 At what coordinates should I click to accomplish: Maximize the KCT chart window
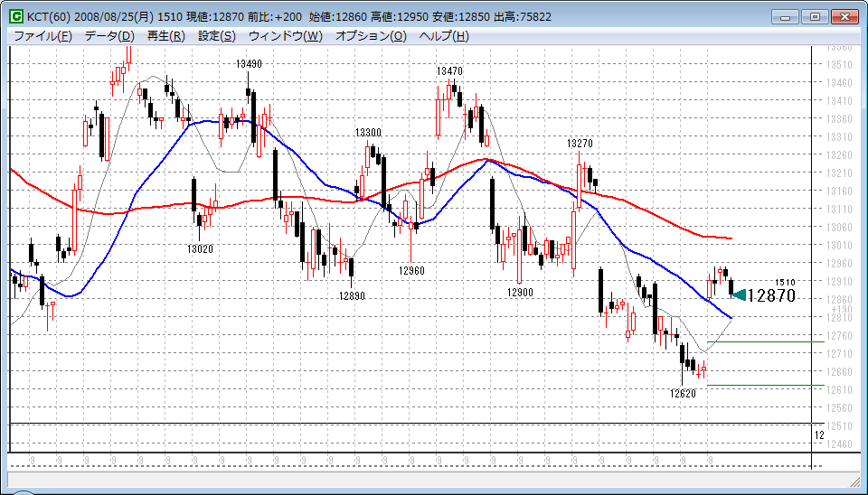pos(815,16)
